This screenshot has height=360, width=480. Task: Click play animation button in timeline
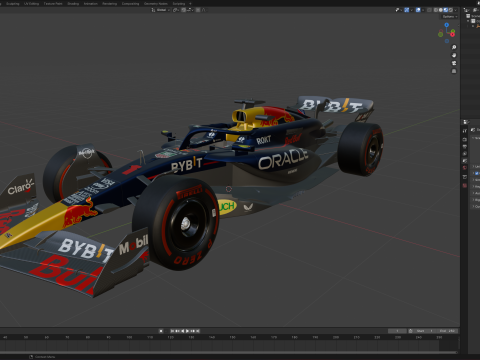click(x=187, y=331)
